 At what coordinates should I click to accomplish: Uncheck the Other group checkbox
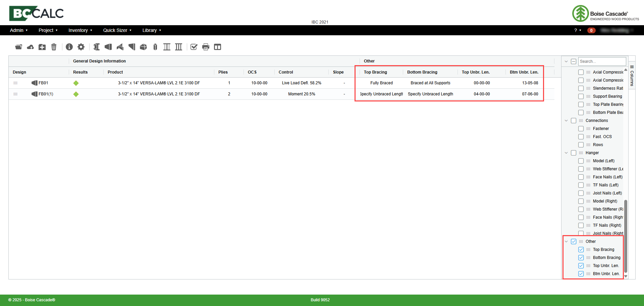574,242
